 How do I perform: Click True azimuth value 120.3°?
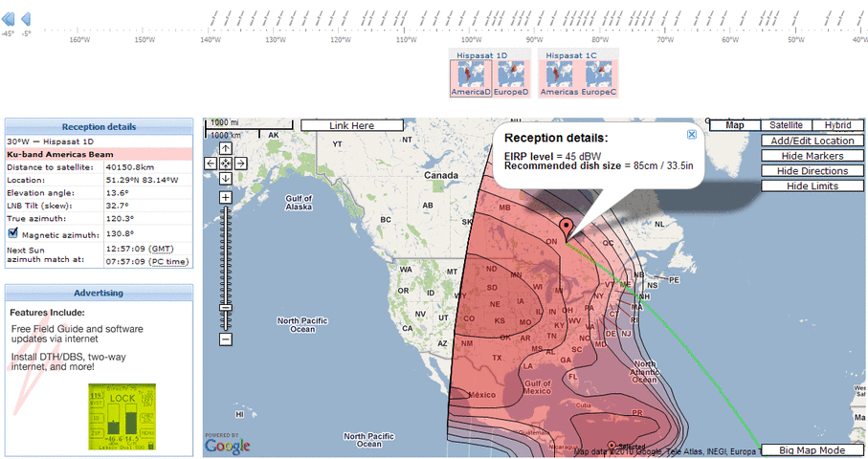tap(119, 218)
